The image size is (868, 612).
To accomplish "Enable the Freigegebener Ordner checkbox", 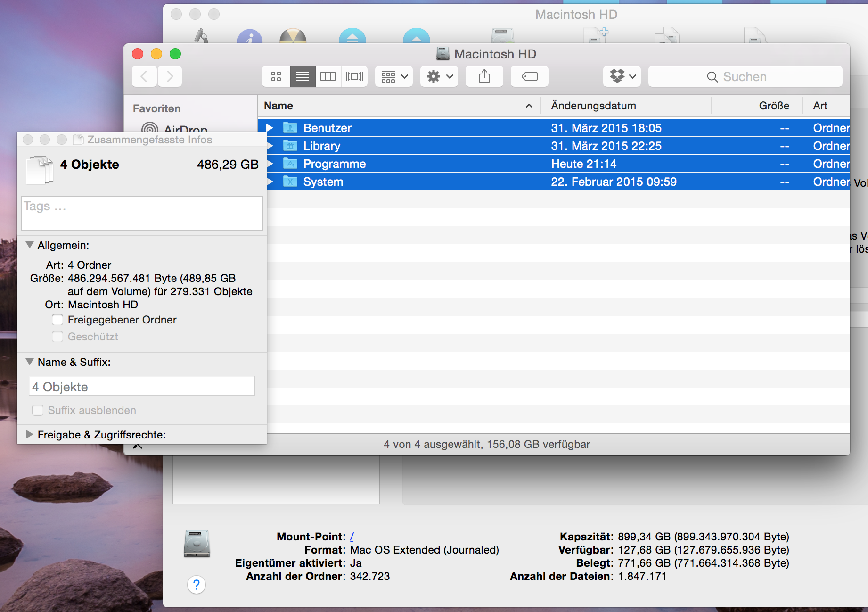I will (x=57, y=320).
